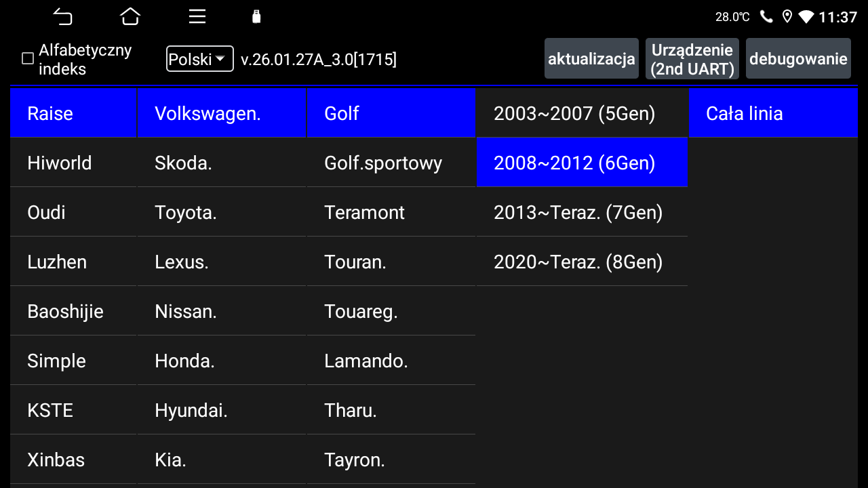Enable the Alfabetyczny indeks checkbox
Image resolution: width=868 pixels, height=488 pixels.
28,59
